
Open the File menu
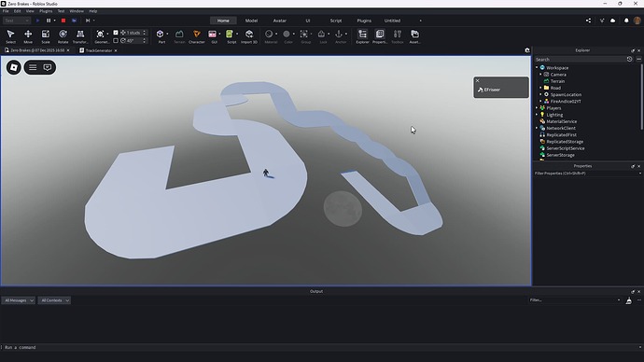click(x=6, y=11)
